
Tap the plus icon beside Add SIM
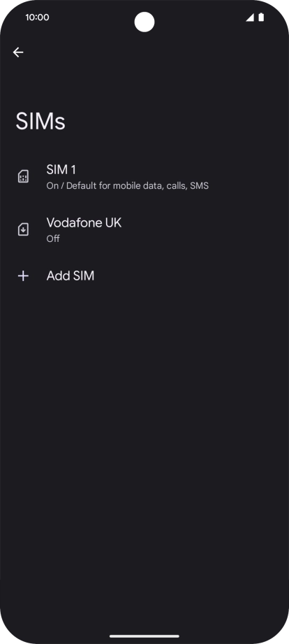point(23,276)
